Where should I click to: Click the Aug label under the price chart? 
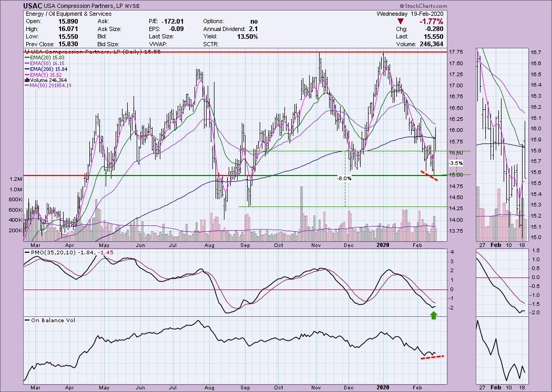(x=209, y=245)
